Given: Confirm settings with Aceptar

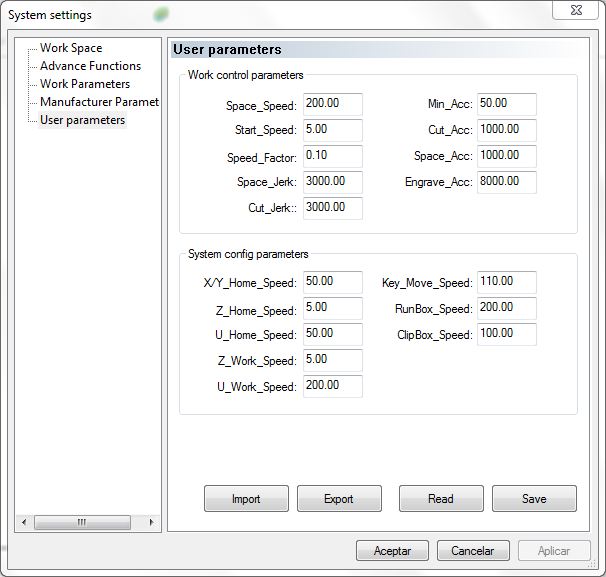Looking at the screenshot, I should click(x=393, y=550).
